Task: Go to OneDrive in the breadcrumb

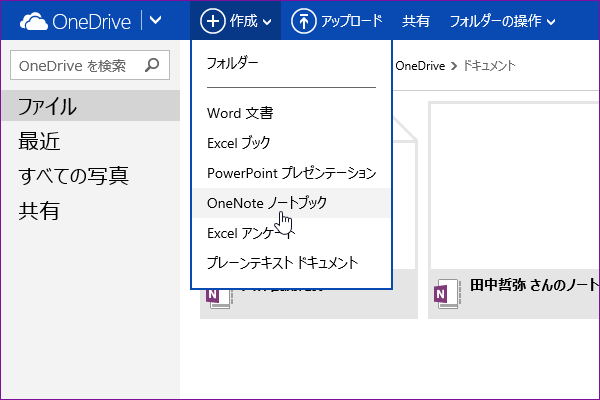Action: pos(420,66)
